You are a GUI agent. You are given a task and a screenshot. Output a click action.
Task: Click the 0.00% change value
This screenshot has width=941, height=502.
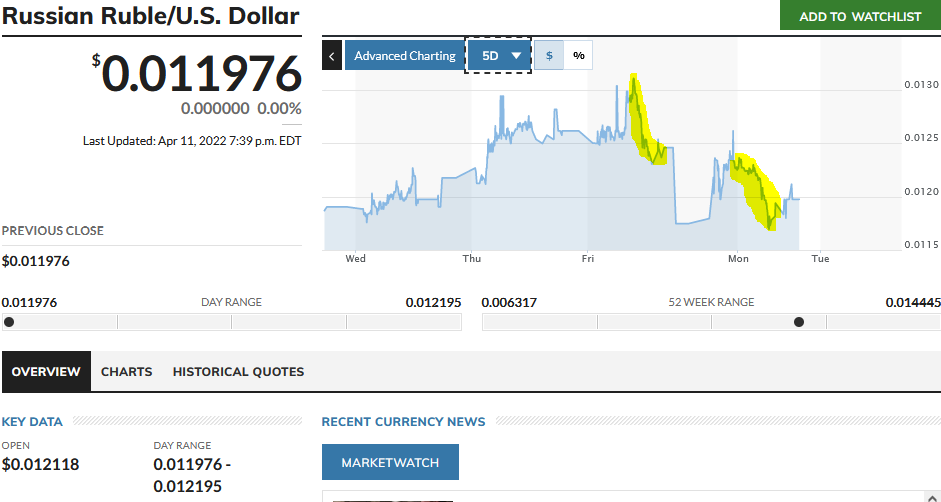pyautogui.click(x=280, y=109)
